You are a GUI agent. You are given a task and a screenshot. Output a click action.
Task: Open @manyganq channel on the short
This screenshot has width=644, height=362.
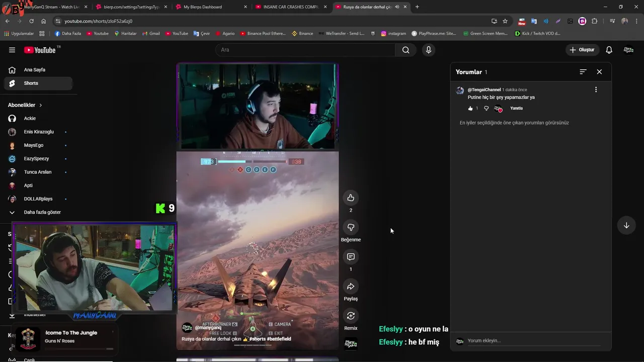(x=208, y=327)
